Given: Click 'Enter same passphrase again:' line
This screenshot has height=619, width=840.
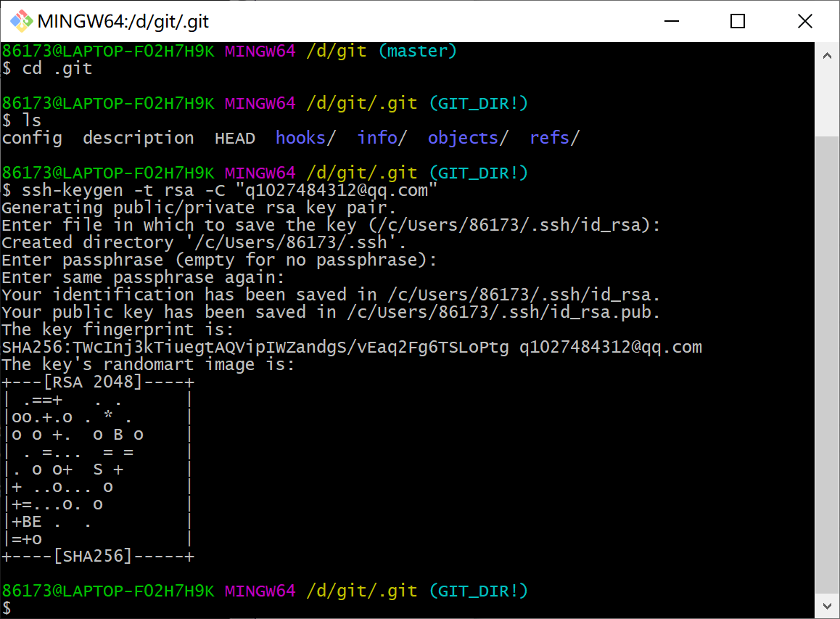Looking at the screenshot, I should tap(143, 277).
